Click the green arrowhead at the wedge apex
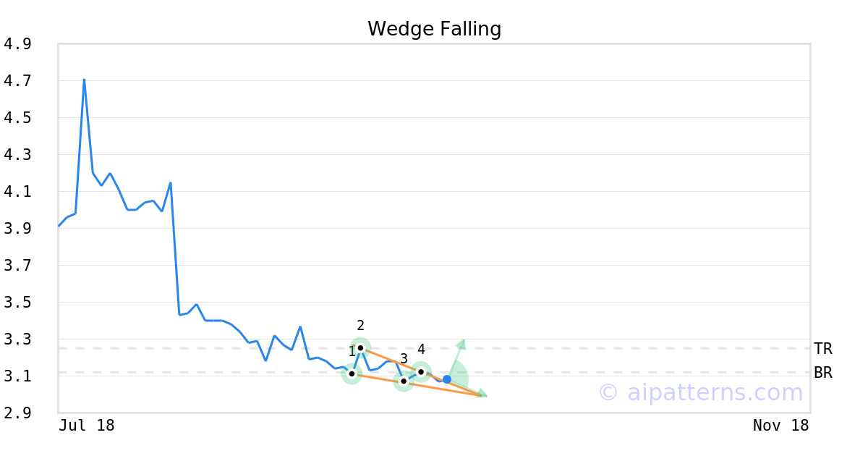This screenshot has height=456, width=868. [482, 394]
